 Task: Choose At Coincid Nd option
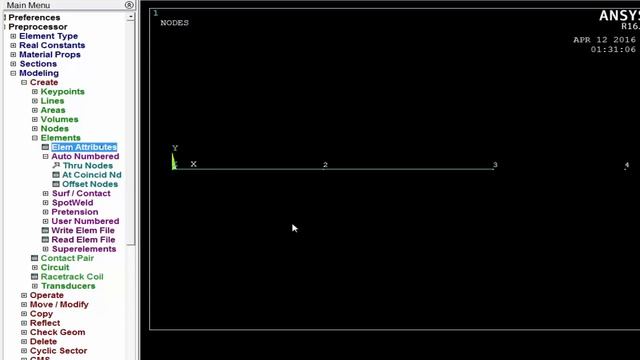coord(91,175)
